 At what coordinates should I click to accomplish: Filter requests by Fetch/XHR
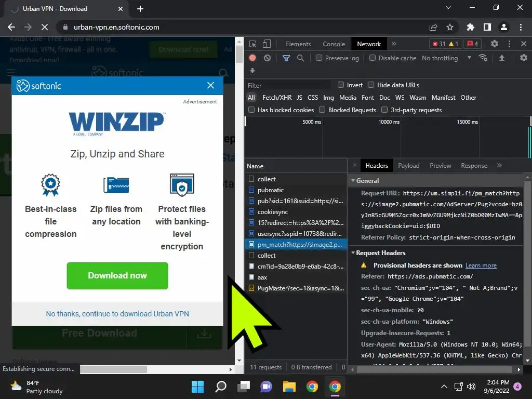pyautogui.click(x=277, y=97)
